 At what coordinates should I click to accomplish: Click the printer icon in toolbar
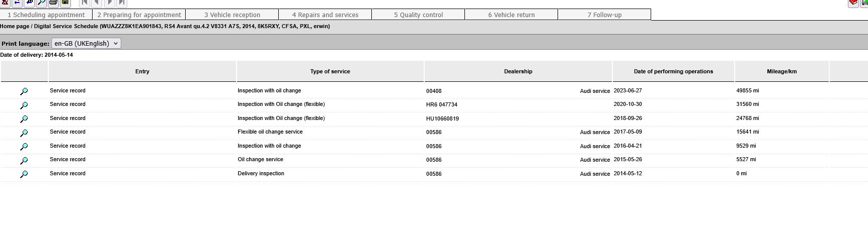(x=53, y=3)
